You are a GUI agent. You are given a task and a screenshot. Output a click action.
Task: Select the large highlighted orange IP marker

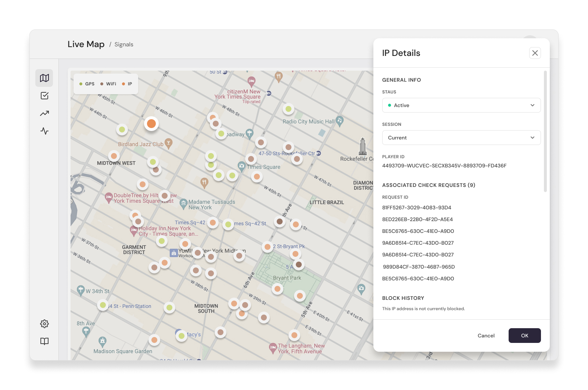click(x=151, y=124)
